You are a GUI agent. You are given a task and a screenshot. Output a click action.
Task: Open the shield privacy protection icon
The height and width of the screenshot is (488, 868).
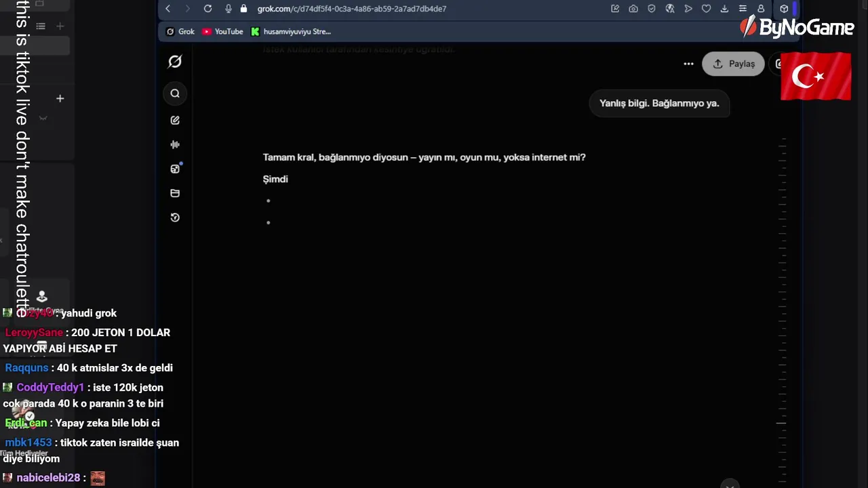pyautogui.click(x=652, y=9)
